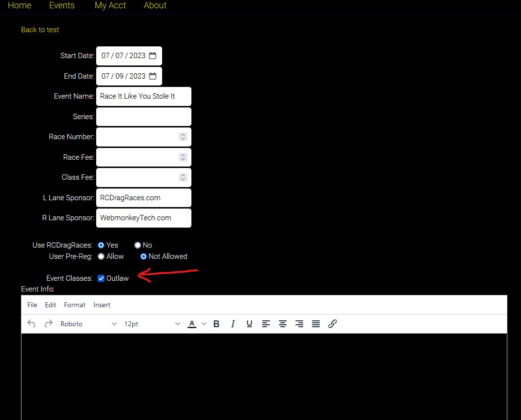
Task: Open the Format menu in editor
Action: (75, 305)
